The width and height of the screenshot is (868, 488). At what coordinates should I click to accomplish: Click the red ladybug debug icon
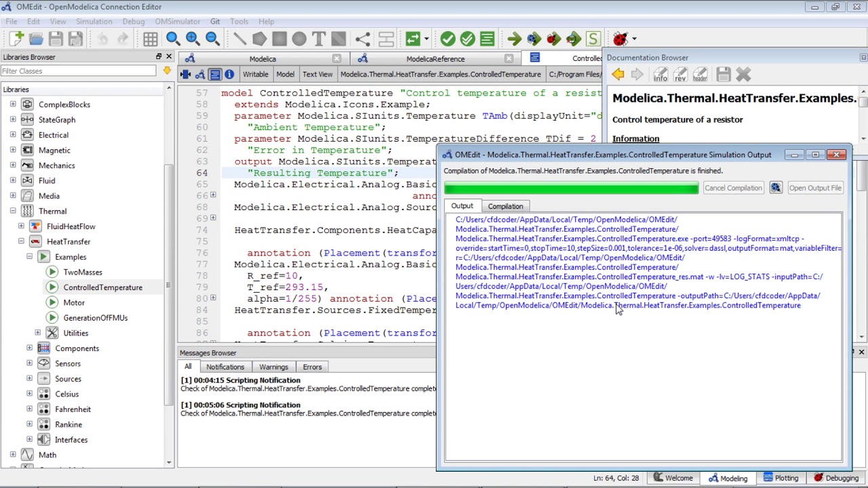(620, 39)
